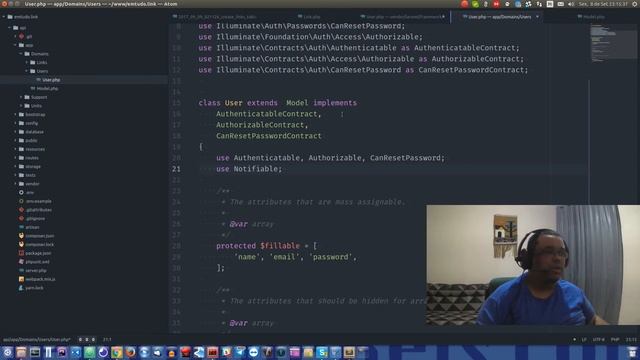Expand the config folder

(x=16, y=123)
